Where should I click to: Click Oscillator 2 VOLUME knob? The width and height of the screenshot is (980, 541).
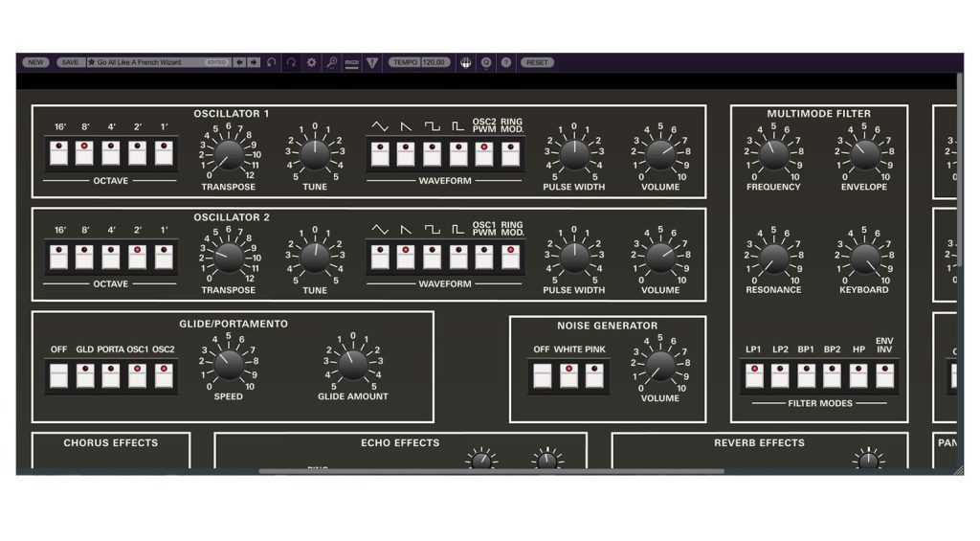660,258
